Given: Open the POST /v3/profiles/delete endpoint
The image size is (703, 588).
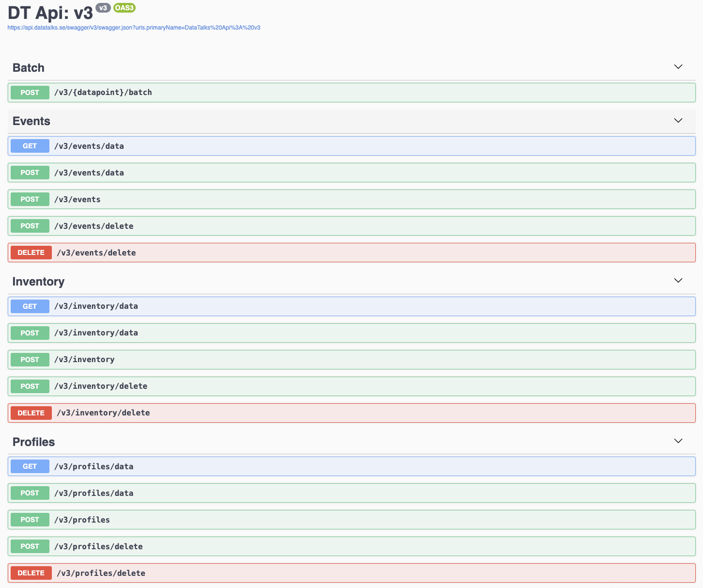Looking at the screenshot, I should coord(352,546).
